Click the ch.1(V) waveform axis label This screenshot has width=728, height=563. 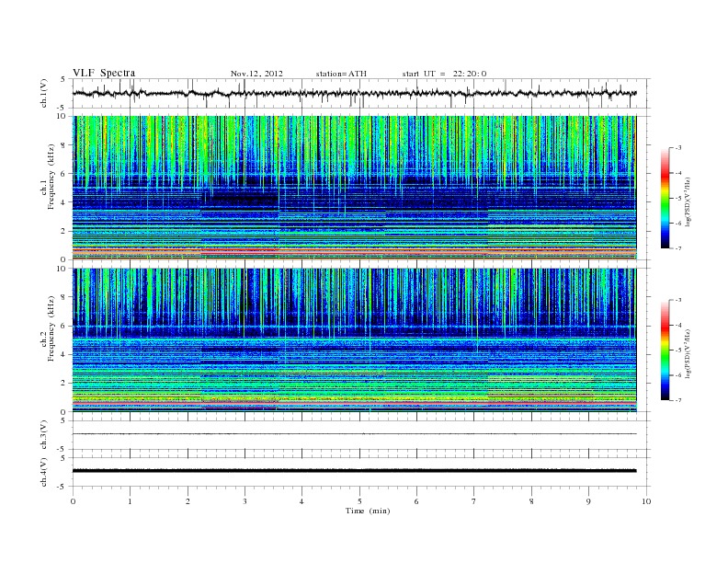tap(44, 93)
